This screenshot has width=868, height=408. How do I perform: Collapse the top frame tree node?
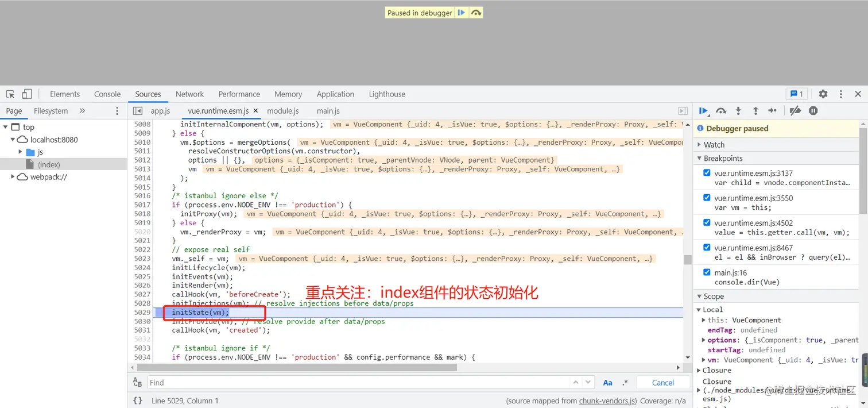[x=6, y=127]
